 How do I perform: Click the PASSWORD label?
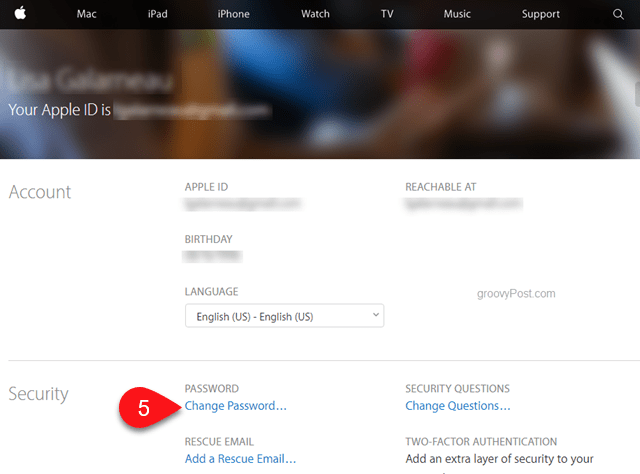(211, 389)
